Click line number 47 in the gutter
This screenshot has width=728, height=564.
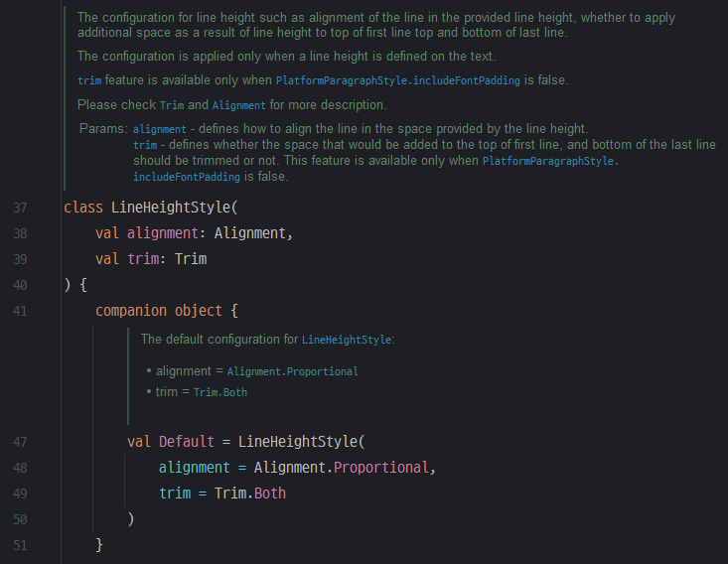pos(20,442)
